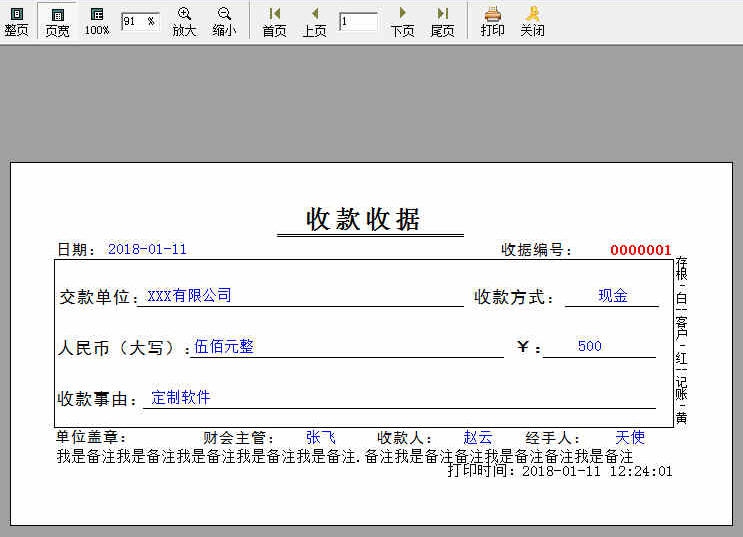Viewport: 743px width, 537px height.
Task: Click the payment reason 定制软件
Action: tap(181, 397)
